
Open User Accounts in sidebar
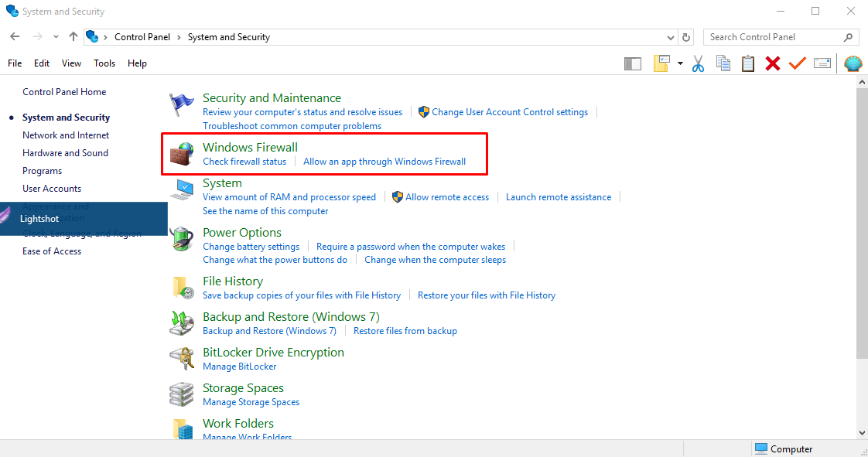pyautogui.click(x=52, y=189)
